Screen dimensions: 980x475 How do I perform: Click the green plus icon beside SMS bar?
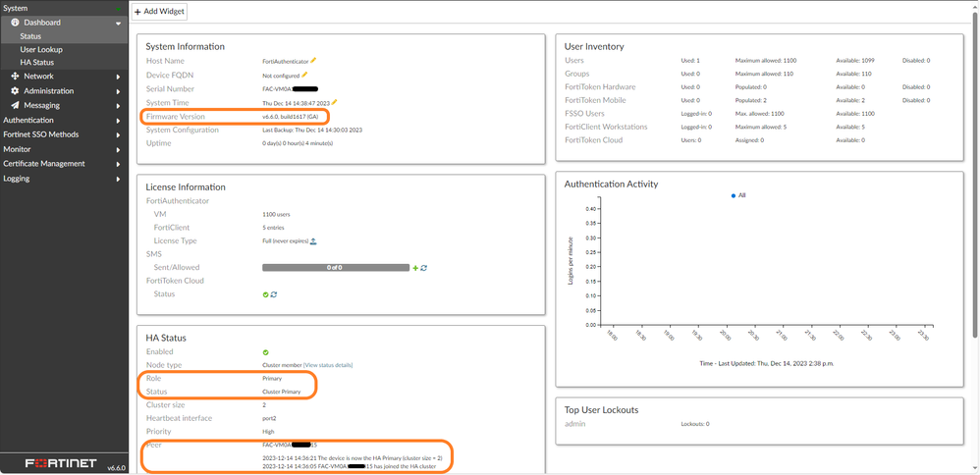point(415,268)
